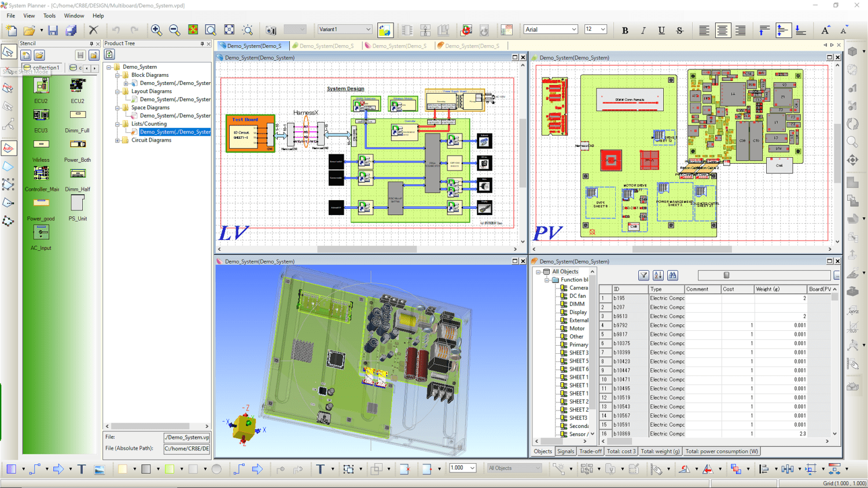Screen dimensions: 868x488
Task: Switch to the Signals tab
Action: point(565,452)
